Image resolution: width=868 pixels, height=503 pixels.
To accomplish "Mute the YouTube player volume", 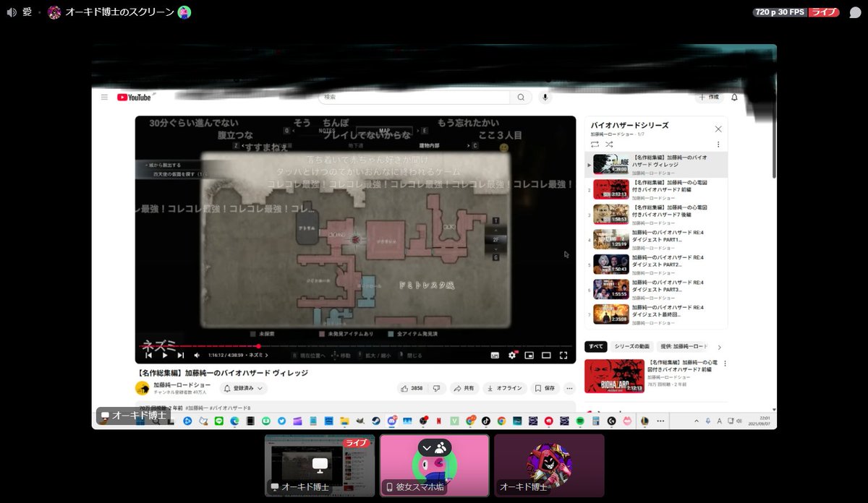I will (x=197, y=355).
